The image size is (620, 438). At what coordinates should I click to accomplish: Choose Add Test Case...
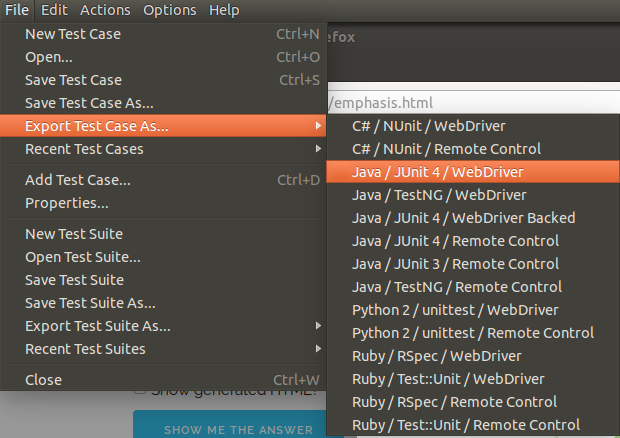(x=163, y=180)
